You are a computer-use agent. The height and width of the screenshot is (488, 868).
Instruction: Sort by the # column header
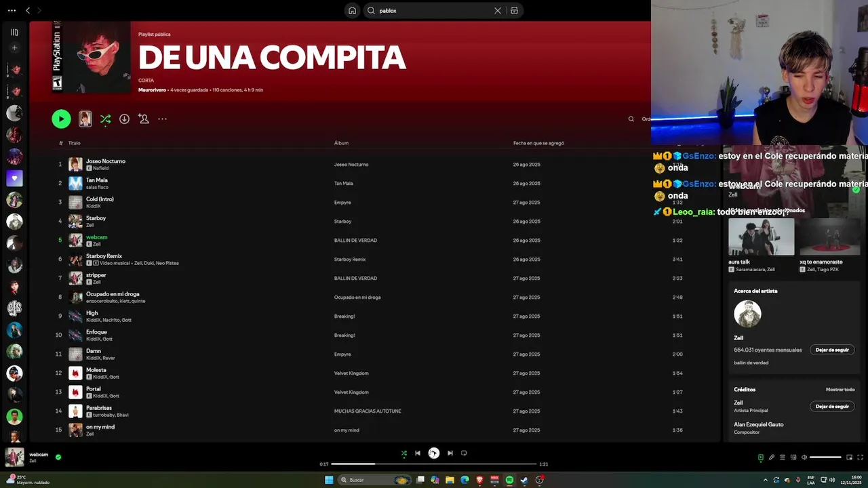60,143
